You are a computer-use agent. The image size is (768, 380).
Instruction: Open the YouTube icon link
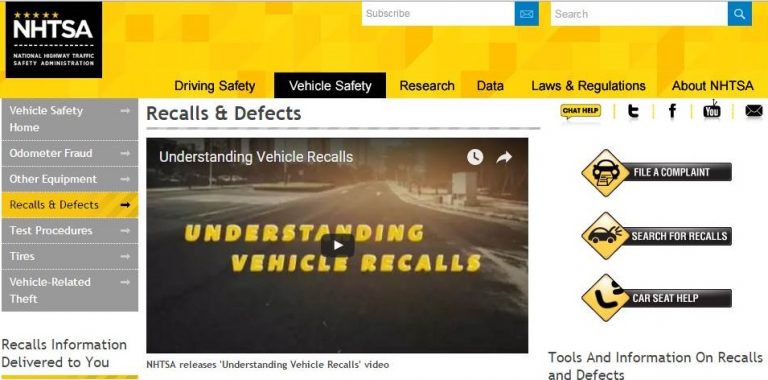tap(712, 110)
